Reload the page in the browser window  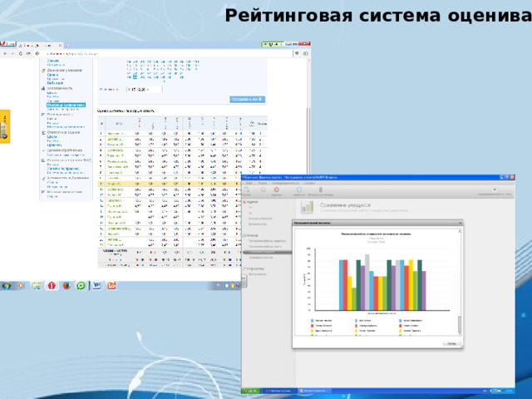pos(21,53)
